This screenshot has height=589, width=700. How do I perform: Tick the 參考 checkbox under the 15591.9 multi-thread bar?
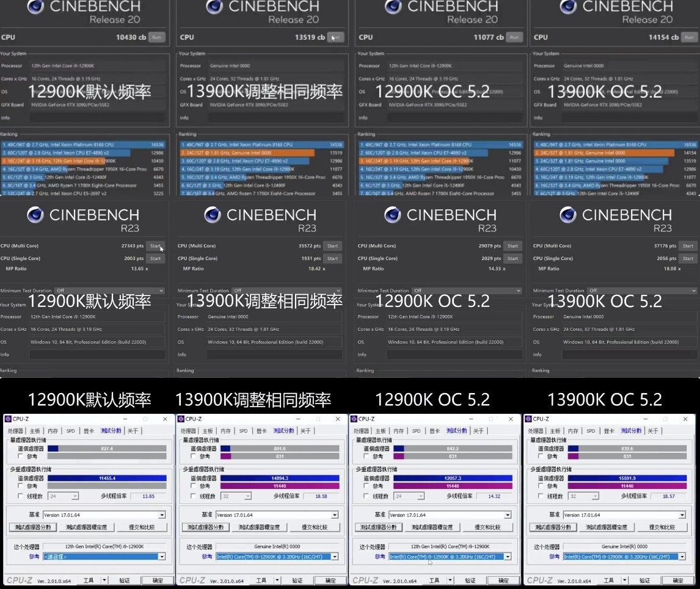540,486
